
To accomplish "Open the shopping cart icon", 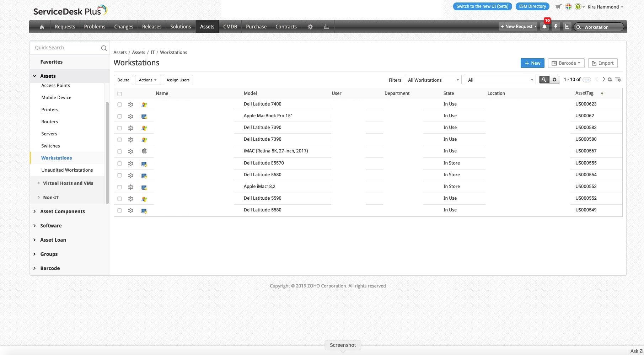I will [x=559, y=7].
